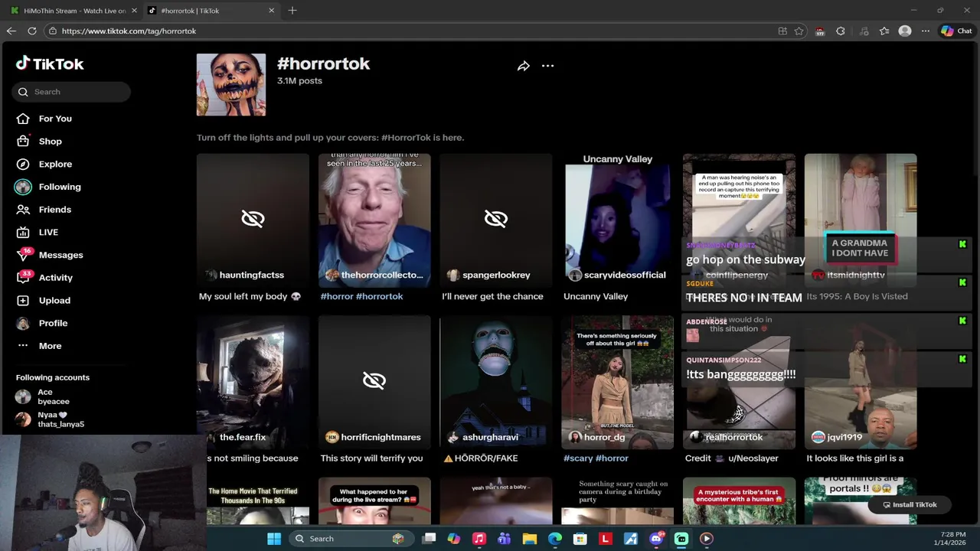Visit itsmidnighttv profile
The image size is (980, 551).
click(855, 275)
